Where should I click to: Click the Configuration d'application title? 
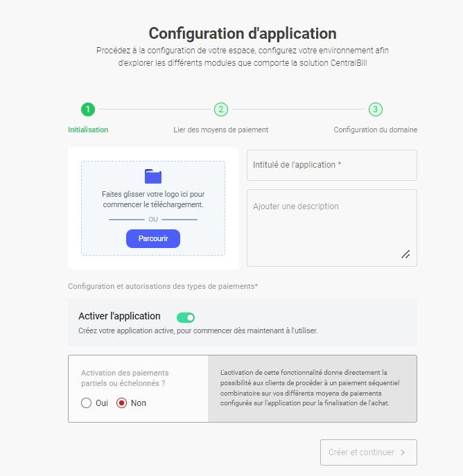point(243,33)
